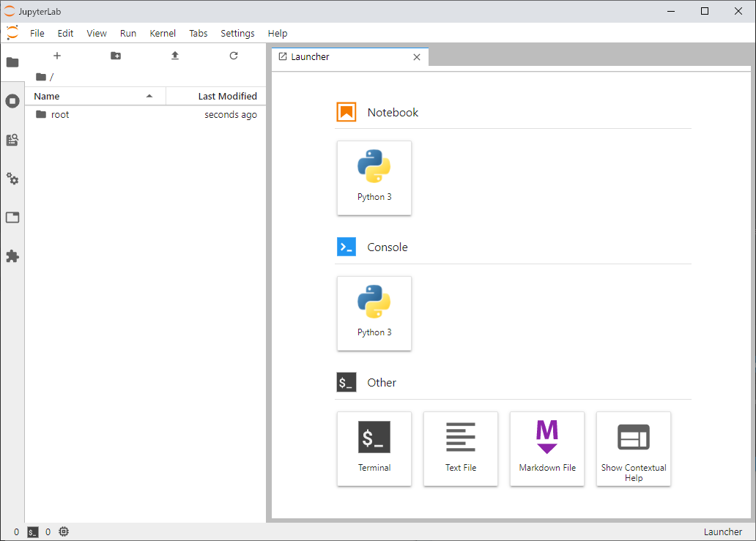
Task: Open the table of contents sidebar panel
Action: tap(12, 140)
